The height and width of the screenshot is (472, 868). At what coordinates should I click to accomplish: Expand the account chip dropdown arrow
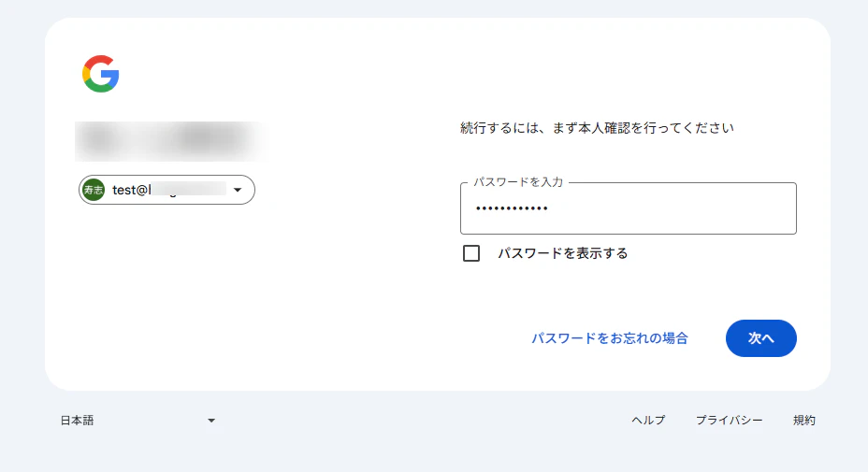pos(238,190)
